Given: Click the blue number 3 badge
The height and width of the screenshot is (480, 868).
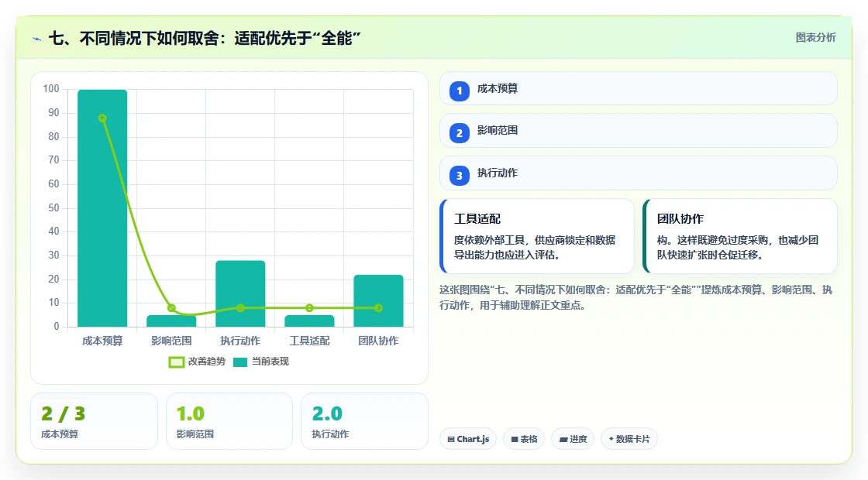Looking at the screenshot, I should click(x=459, y=175).
